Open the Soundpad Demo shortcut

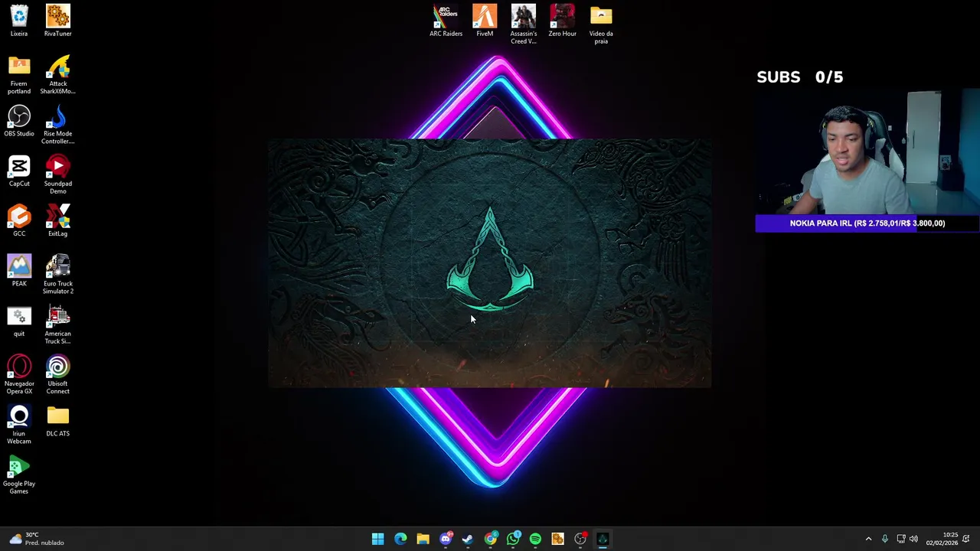(57, 174)
